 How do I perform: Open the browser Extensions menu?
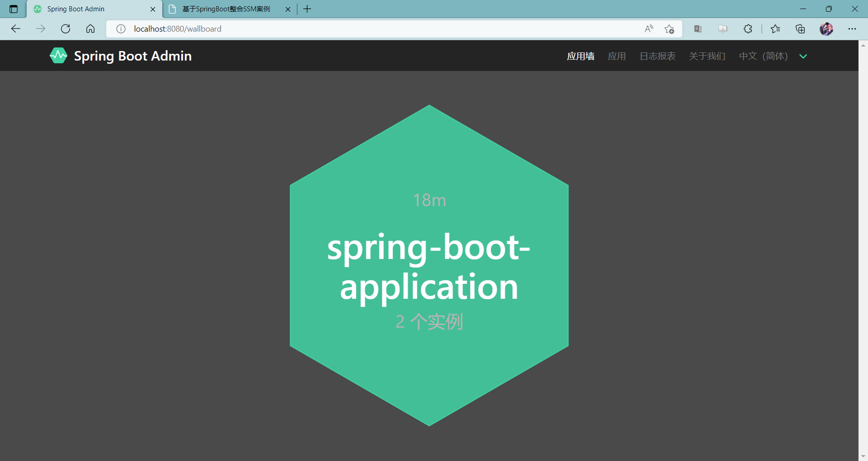point(748,29)
